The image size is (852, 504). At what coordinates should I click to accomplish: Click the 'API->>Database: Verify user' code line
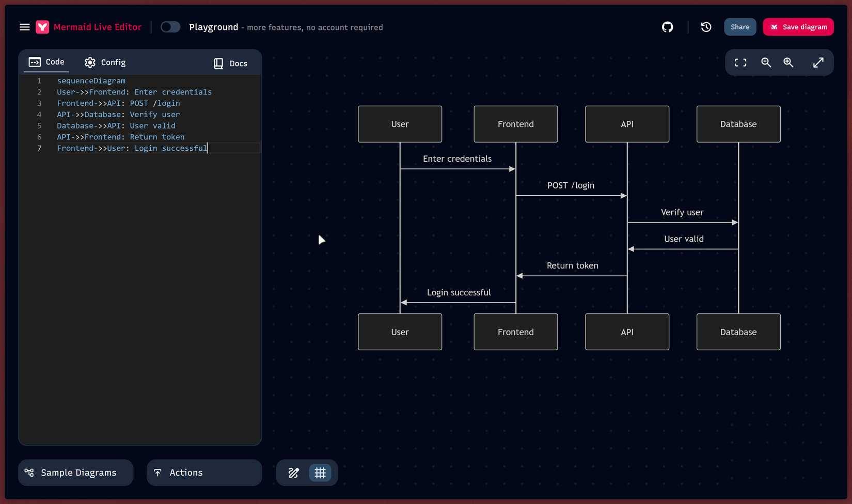118,115
